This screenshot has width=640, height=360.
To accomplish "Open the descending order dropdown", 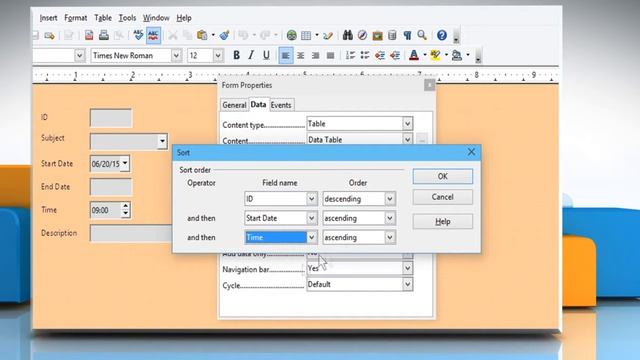I will coord(390,199).
